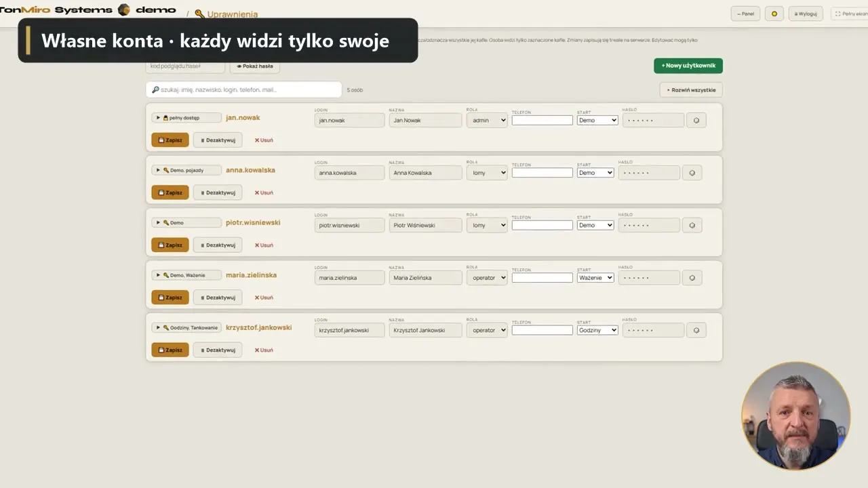Deactivate the anna.kowalska account
The image size is (868, 488).
coord(218,192)
